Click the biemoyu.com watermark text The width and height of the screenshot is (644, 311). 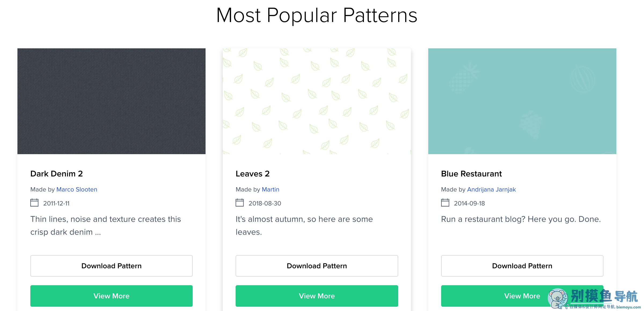point(628,307)
